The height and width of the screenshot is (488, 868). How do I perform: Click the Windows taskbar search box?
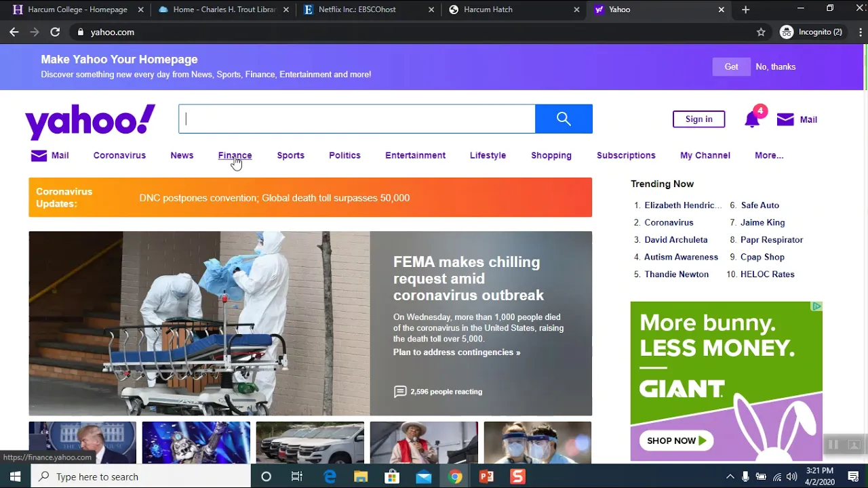[141, 476]
